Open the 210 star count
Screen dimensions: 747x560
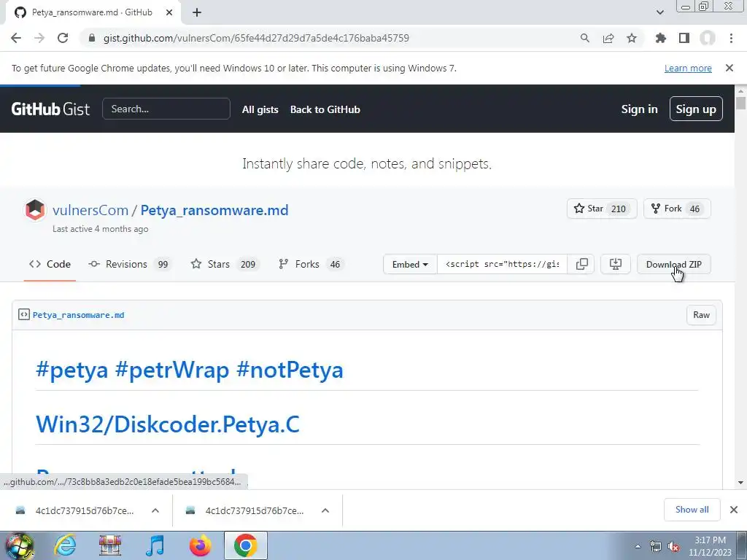[x=619, y=209]
